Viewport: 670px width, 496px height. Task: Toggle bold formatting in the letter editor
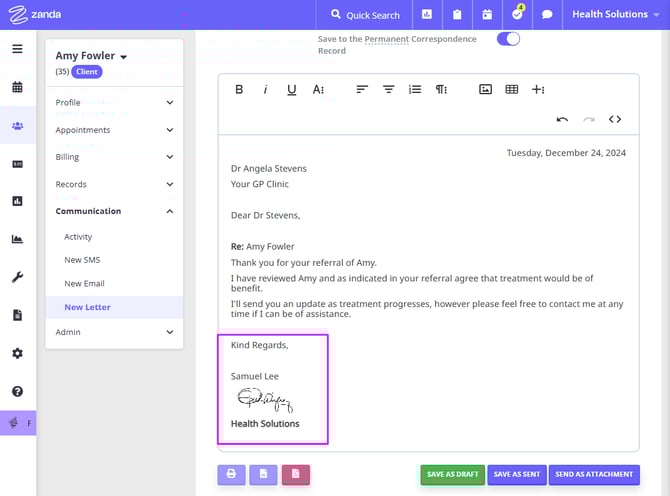click(x=239, y=89)
